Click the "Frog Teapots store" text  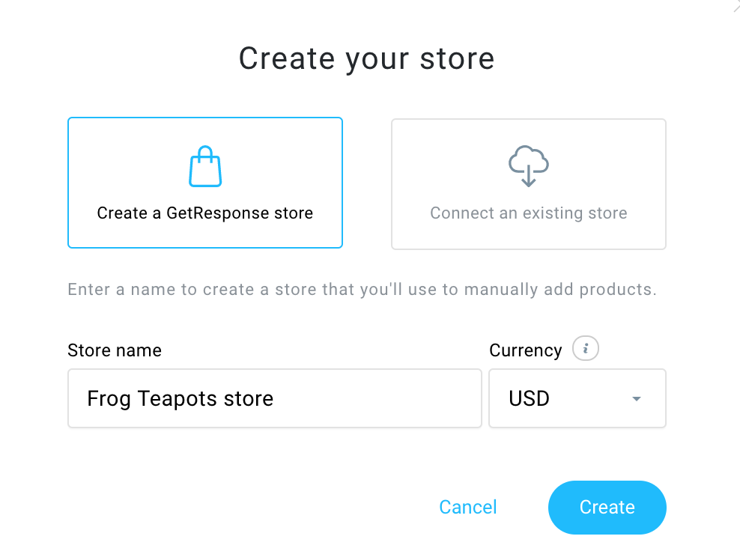click(x=180, y=399)
